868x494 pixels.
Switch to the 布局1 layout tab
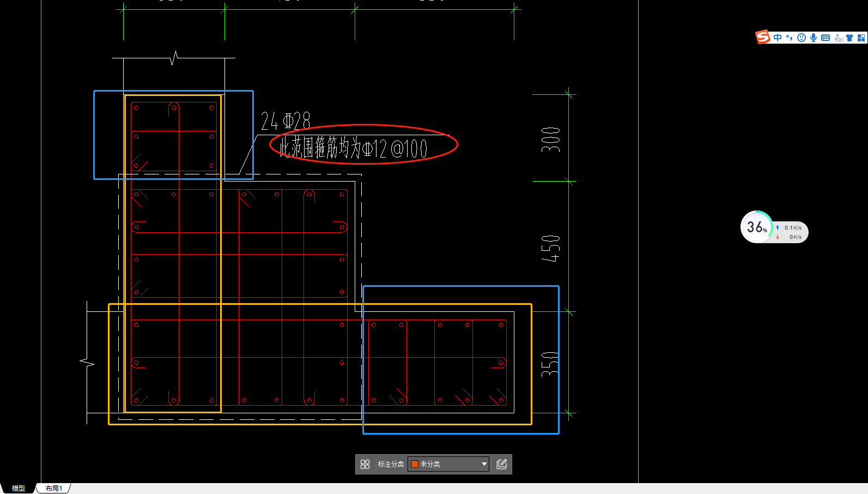point(54,488)
